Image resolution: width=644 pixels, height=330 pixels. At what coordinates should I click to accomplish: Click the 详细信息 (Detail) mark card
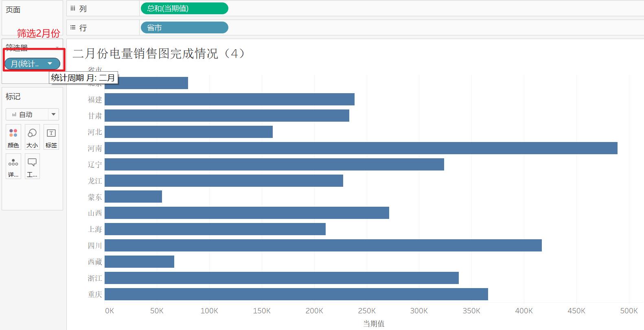[13, 166]
